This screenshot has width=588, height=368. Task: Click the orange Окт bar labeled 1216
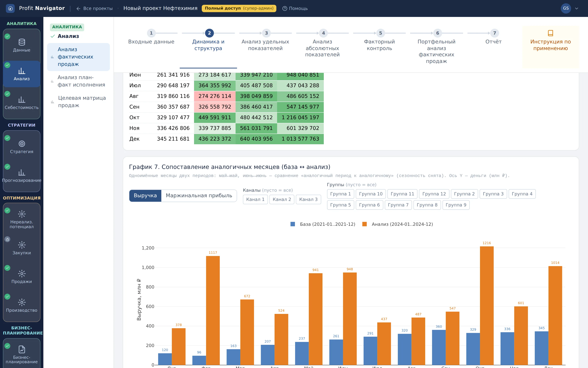(487, 305)
